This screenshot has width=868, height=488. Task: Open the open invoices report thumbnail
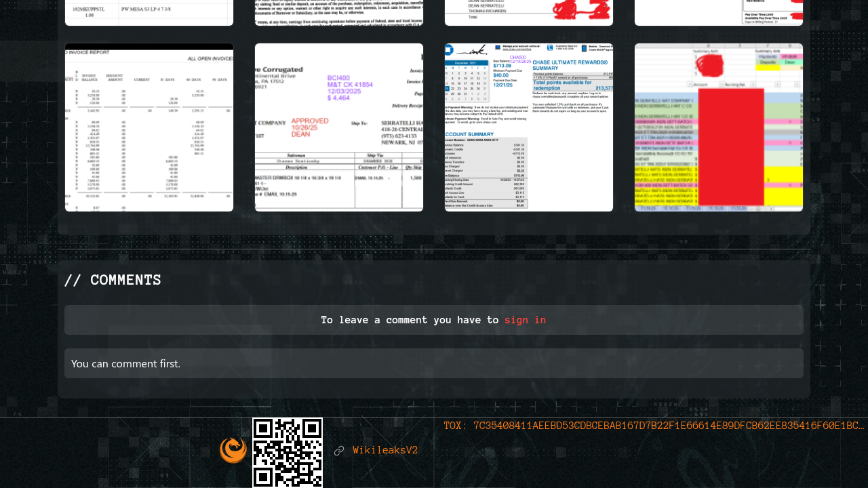point(149,127)
